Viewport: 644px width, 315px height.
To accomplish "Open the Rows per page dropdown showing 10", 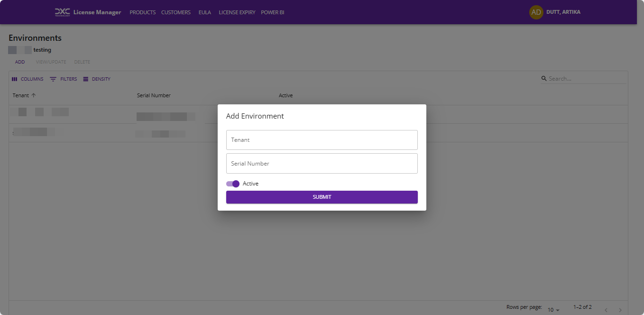I will (x=552, y=309).
